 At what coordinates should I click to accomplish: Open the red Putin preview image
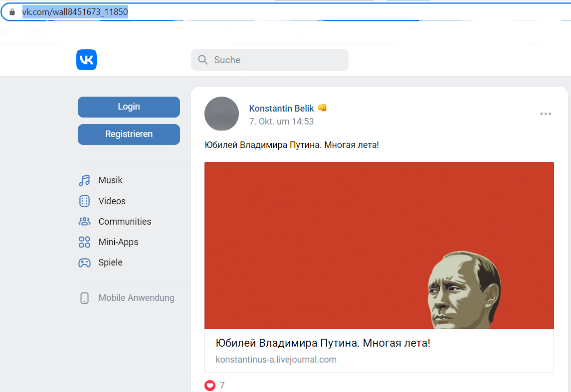click(379, 246)
